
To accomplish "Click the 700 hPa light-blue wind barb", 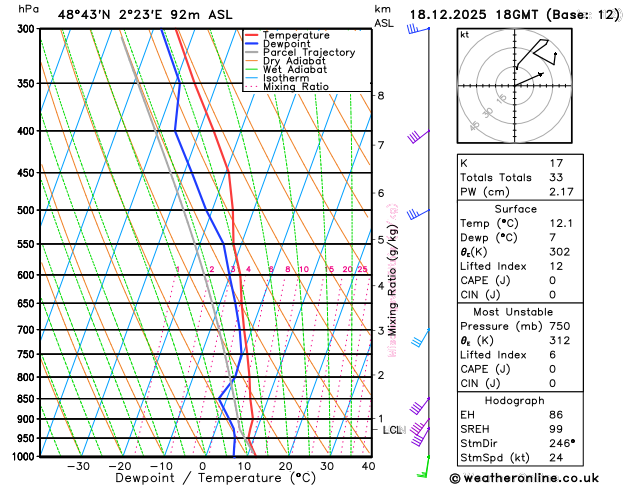I will [x=420, y=338].
